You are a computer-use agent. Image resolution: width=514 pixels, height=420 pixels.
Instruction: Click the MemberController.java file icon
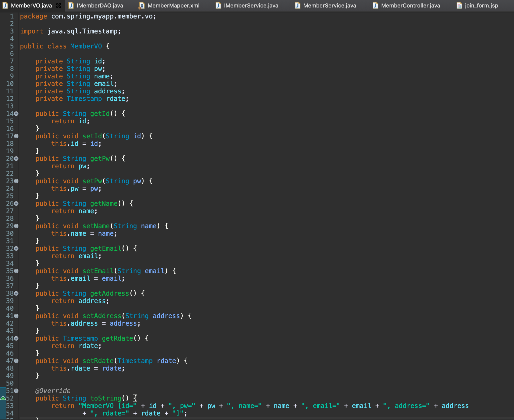coord(375,5)
